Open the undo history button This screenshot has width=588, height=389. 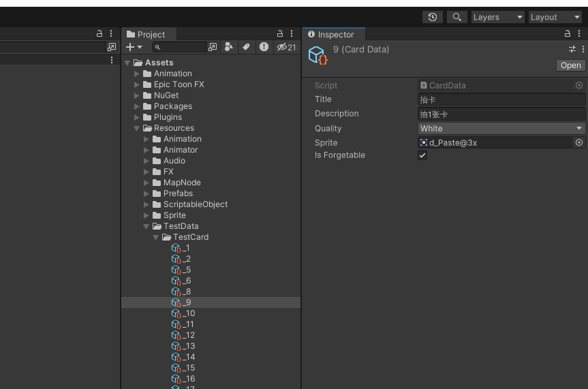pos(432,17)
